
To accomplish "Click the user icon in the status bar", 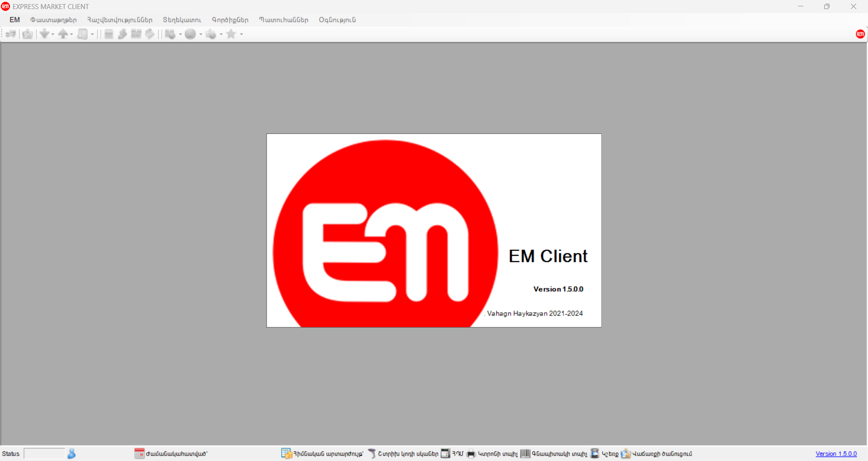I will (x=71, y=453).
